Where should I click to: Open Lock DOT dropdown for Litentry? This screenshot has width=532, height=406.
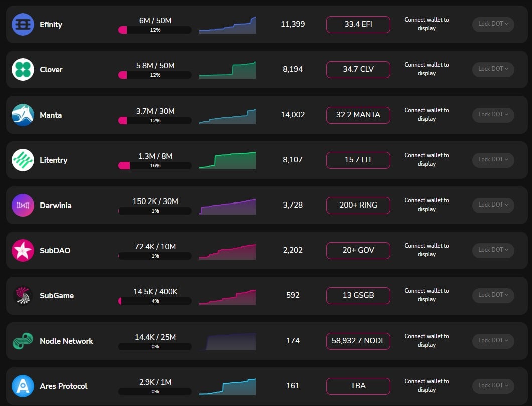[493, 160]
